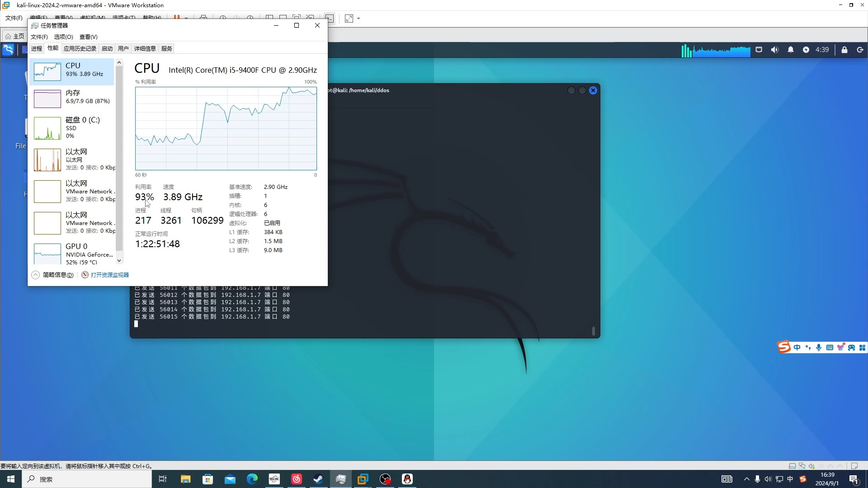
Task: Click VMware status bar hard disk icon
Action: (x=792, y=466)
